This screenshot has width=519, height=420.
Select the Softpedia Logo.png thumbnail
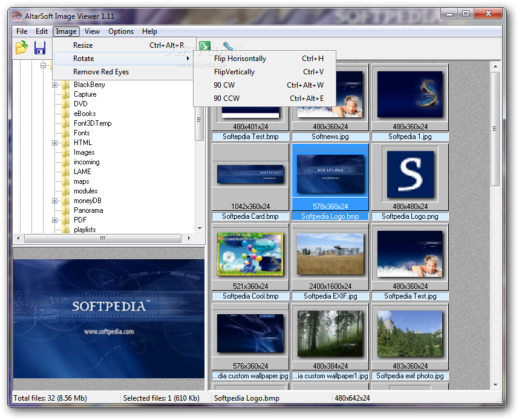[x=411, y=174]
